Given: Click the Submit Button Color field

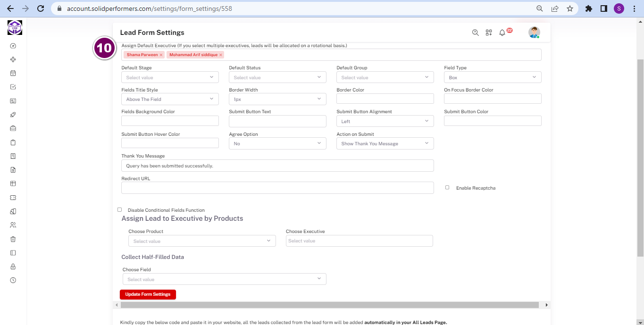Looking at the screenshot, I should coord(493,121).
